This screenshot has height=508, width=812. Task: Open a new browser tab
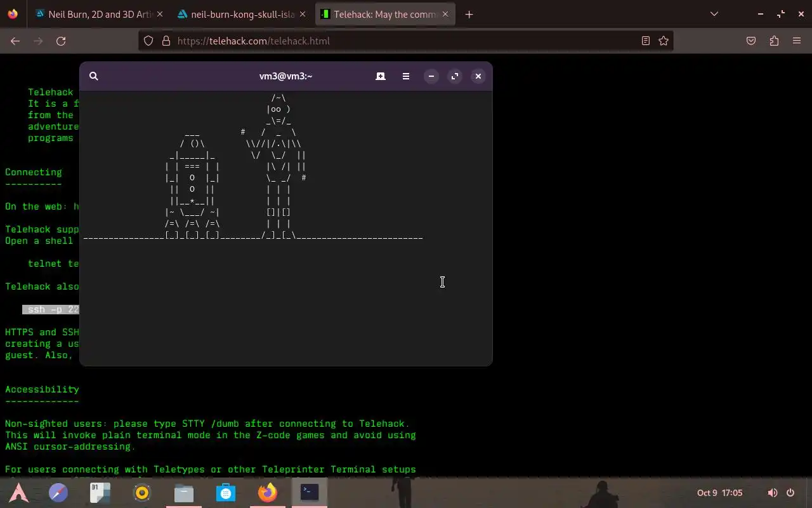(469, 14)
